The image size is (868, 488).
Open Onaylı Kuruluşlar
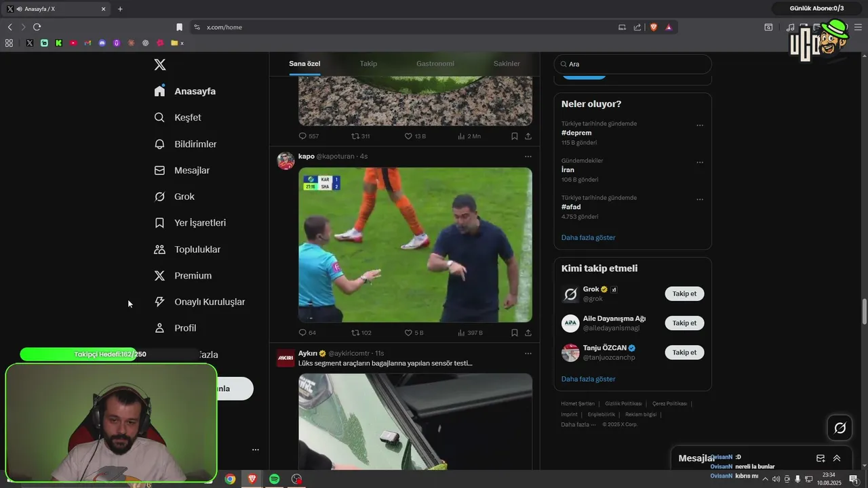click(199, 302)
